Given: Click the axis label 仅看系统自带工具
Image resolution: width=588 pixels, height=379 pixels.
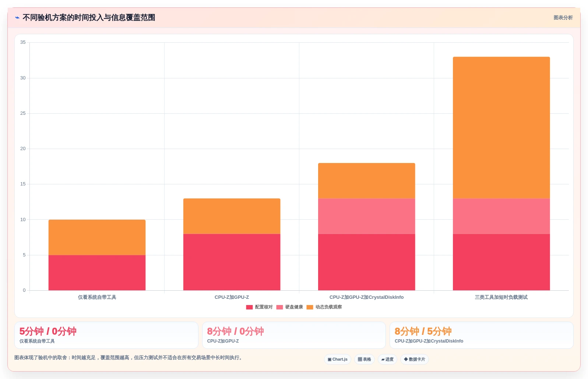Looking at the screenshot, I should (x=97, y=297).
